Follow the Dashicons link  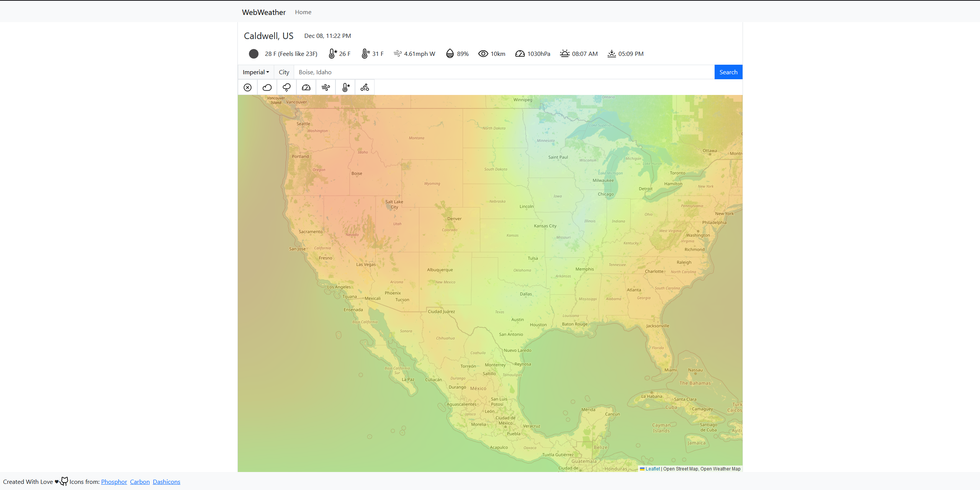click(166, 482)
